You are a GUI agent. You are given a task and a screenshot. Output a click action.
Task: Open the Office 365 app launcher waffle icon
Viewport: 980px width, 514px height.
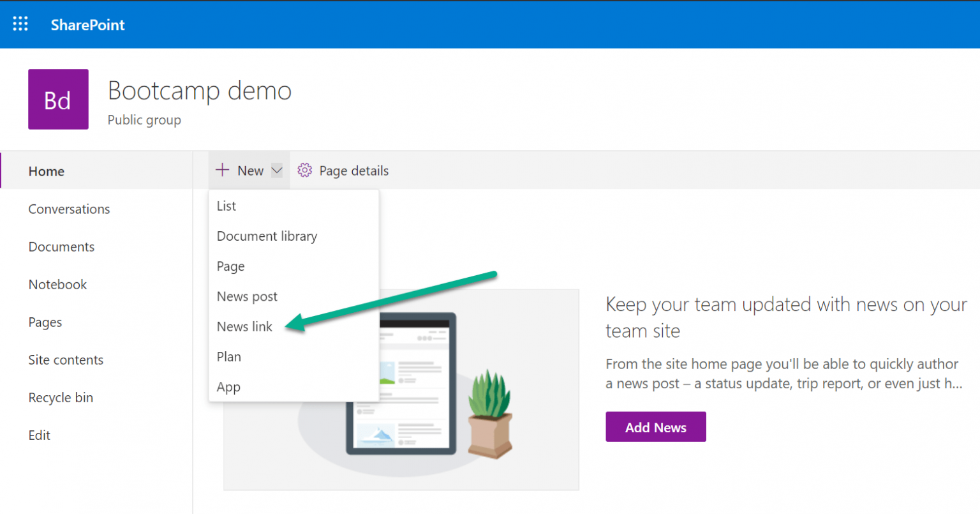pos(20,24)
